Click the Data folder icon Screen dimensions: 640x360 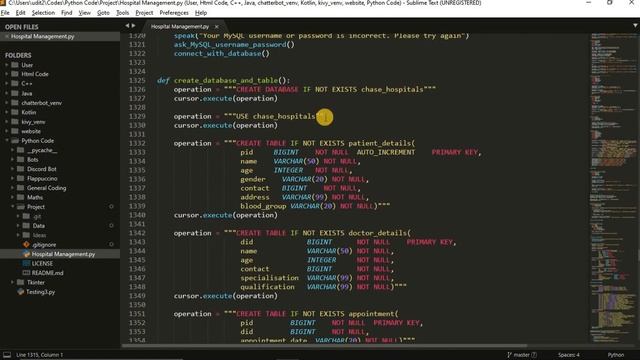pyautogui.click(x=26, y=226)
